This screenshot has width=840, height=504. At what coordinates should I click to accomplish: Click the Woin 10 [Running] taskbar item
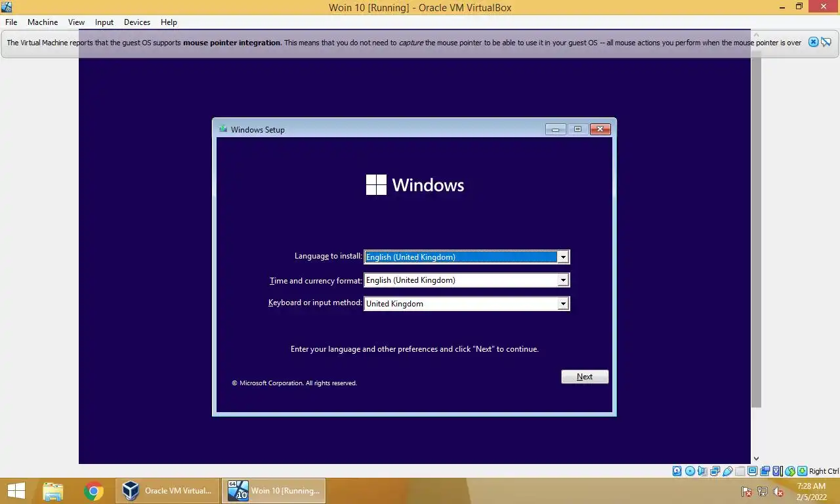point(274,491)
